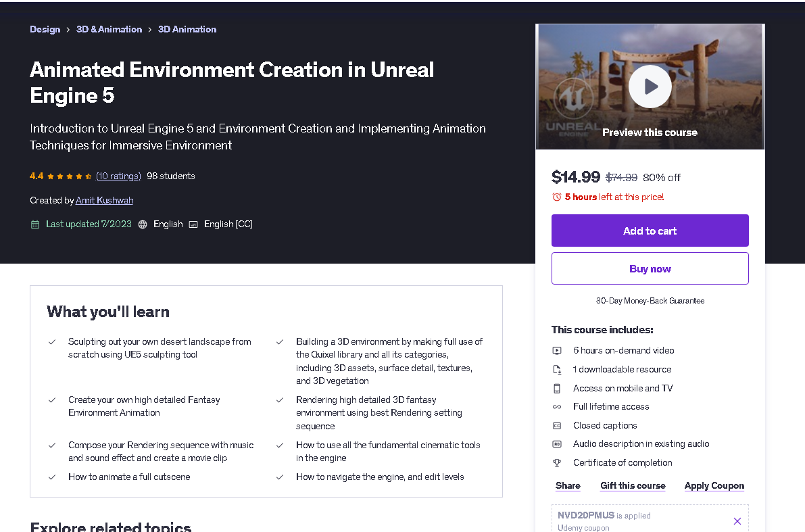This screenshot has width=805, height=532.
Task: Click the What you'll learn heading
Action: pyautogui.click(x=108, y=312)
